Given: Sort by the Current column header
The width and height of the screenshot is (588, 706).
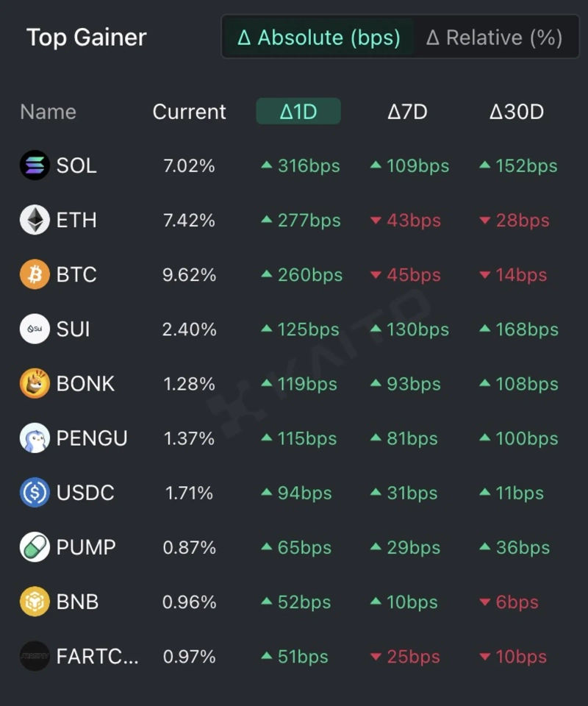Looking at the screenshot, I should point(189,112).
